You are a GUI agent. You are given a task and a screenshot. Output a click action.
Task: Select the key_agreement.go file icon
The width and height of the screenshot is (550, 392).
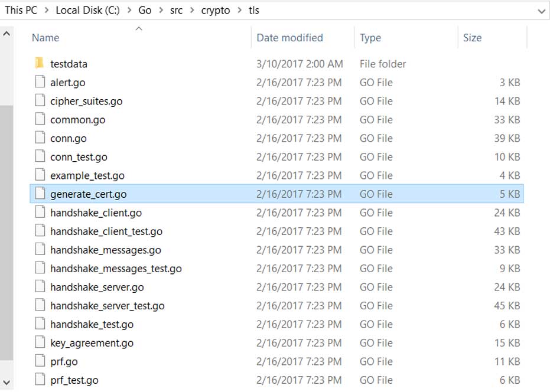point(40,341)
